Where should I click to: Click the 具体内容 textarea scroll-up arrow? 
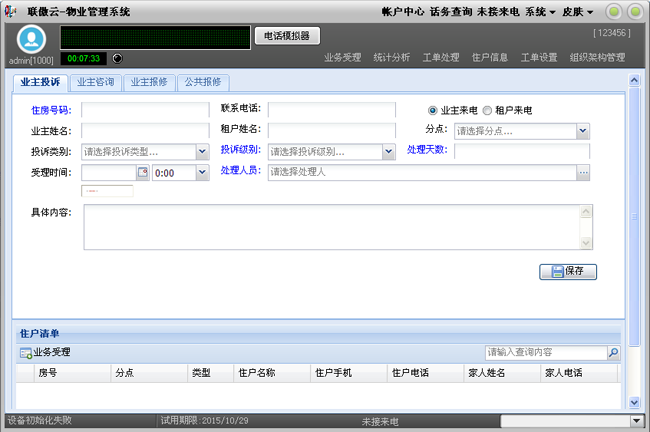pyautogui.click(x=586, y=211)
